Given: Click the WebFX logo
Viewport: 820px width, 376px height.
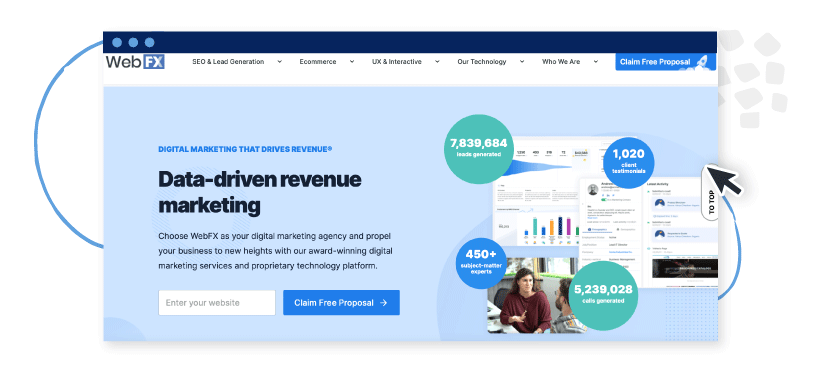Looking at the screenshot, I should pyautogui.click(x=135, y=62).
